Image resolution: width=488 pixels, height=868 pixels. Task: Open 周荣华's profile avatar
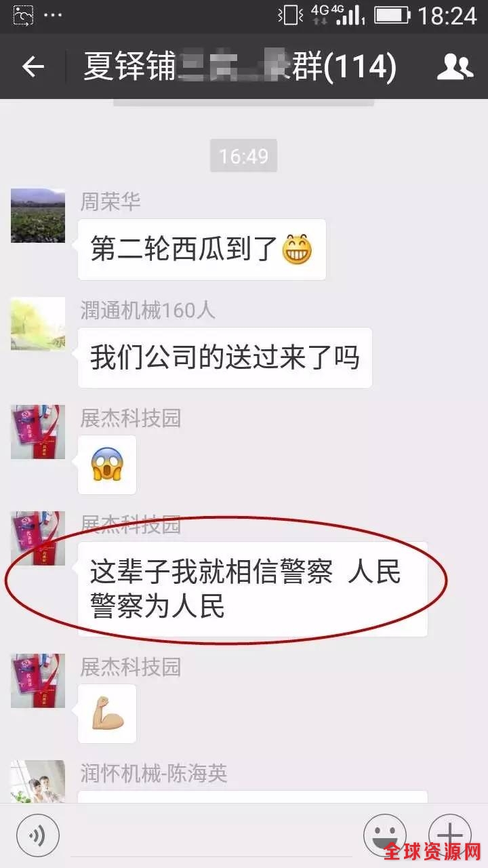(38, 216)
